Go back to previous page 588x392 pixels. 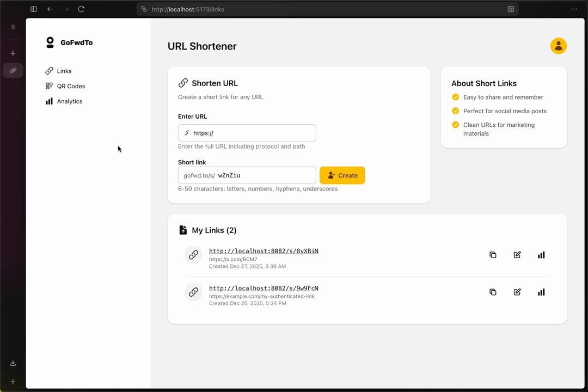50,9
